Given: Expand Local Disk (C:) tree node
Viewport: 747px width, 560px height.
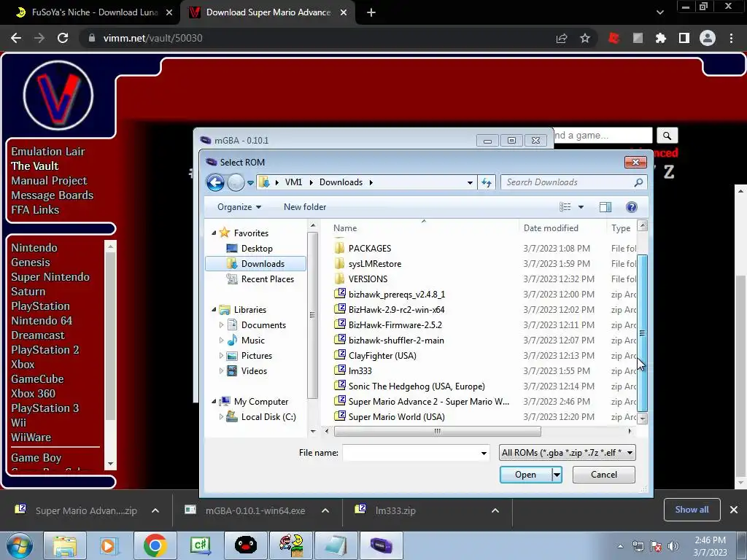Looking at the screenshot, I should [x=221, y=417].
